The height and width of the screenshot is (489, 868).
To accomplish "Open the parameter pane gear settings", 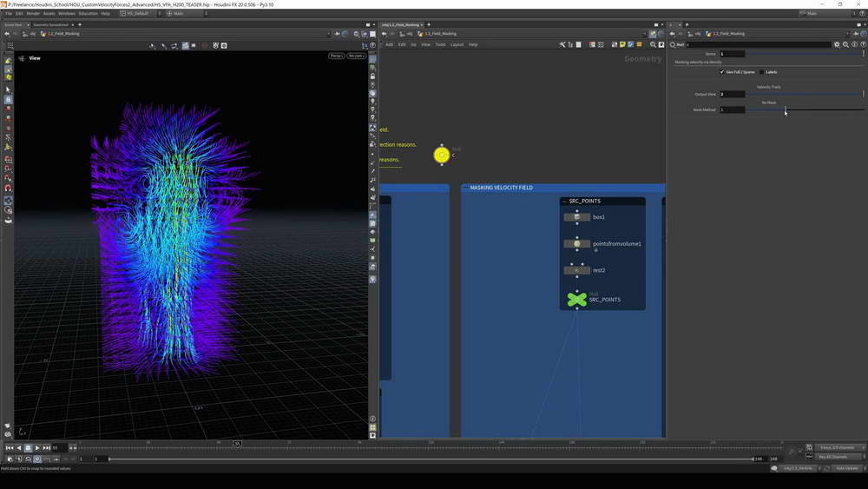I will [837, 44].
